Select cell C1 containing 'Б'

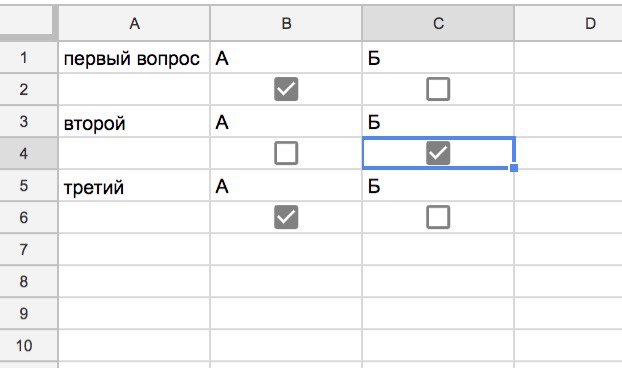tap(438, 58)
